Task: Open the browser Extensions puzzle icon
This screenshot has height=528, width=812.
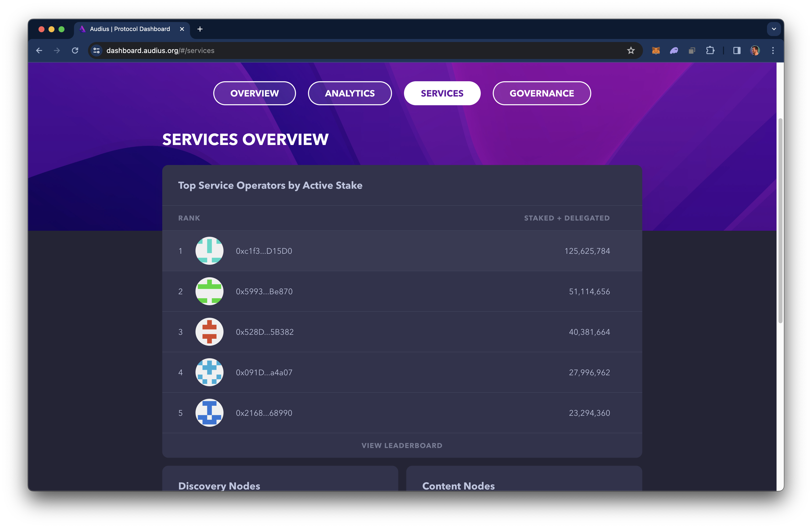Action: click(x=710, y=50)
